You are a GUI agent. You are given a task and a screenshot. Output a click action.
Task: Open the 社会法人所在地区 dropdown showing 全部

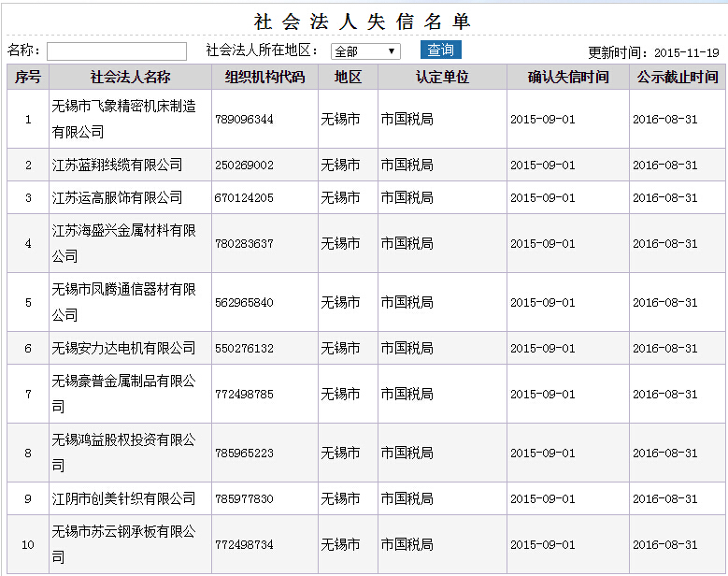[365, 51]
